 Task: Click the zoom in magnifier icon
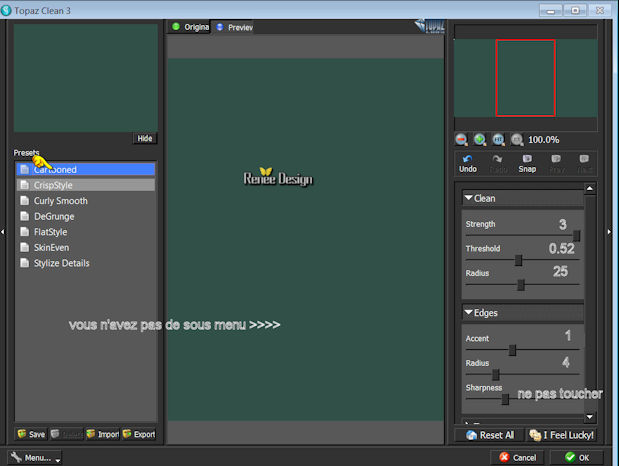click(480, 139)
